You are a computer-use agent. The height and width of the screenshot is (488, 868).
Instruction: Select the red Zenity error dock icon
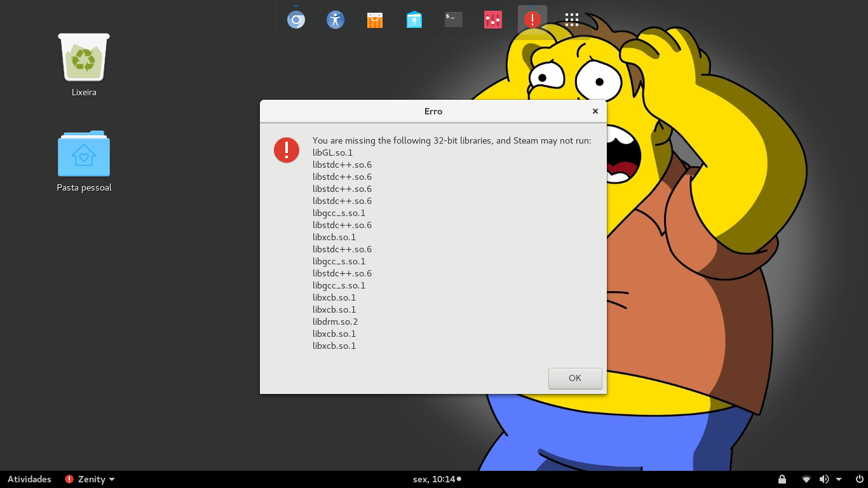pos(532,20)
